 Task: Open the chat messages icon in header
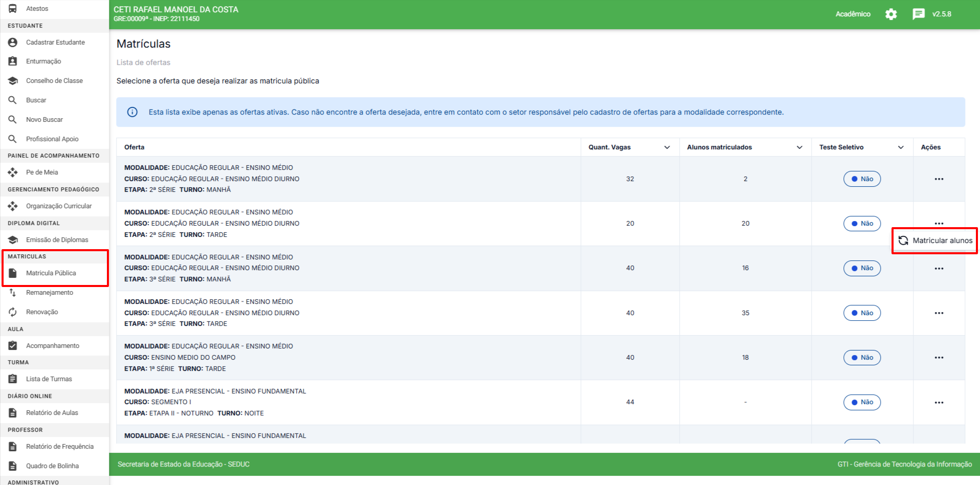(918, 14)
